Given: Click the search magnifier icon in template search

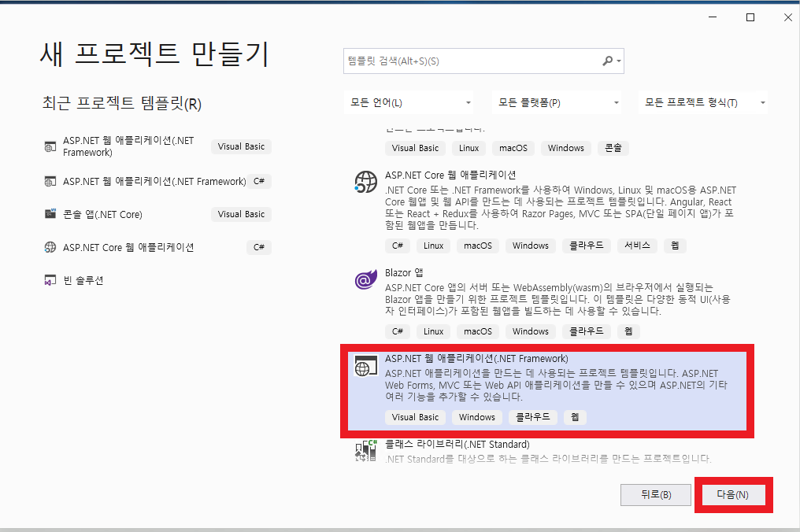Looking at the screenshot, I should click(x=607, y=61).
